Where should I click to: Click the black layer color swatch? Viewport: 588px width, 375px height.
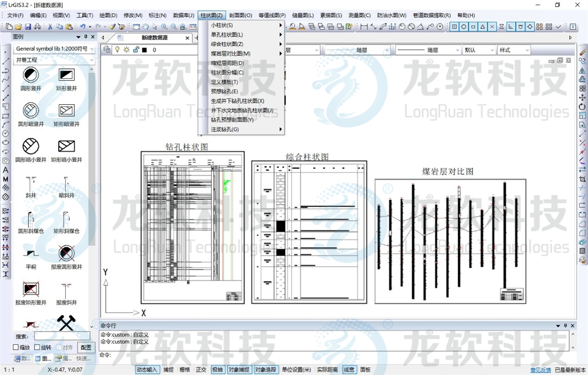click(144, 50)
